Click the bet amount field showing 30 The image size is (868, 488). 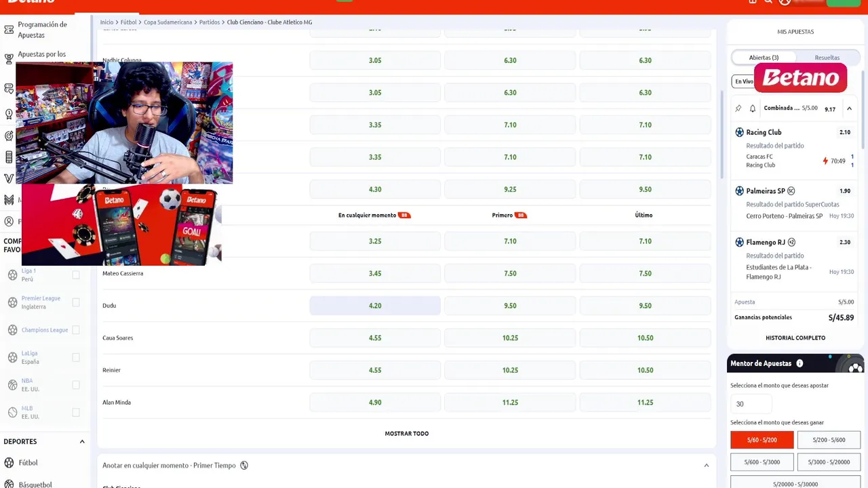(x=751, y=404)
